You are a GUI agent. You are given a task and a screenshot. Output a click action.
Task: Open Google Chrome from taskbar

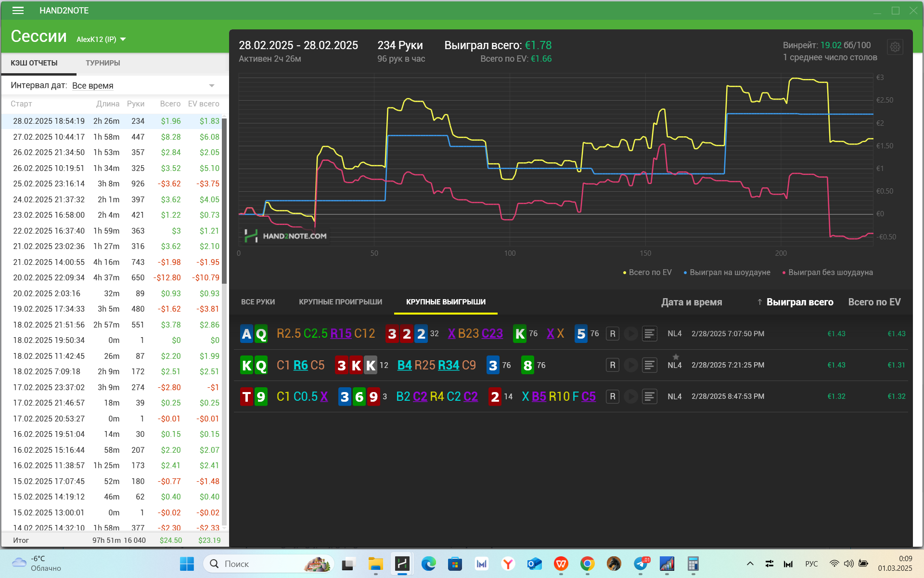pyautogui.click(x=587, y=564)
